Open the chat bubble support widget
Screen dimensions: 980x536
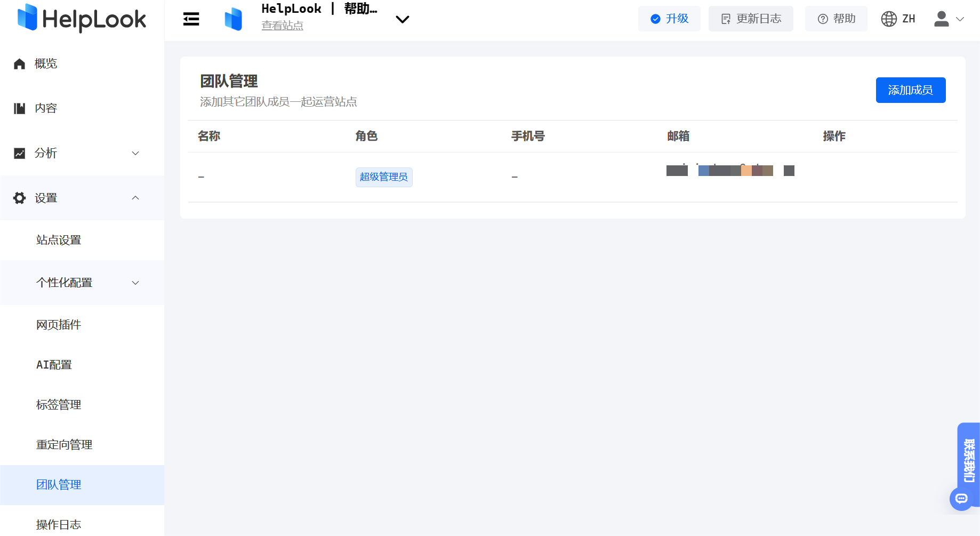click(x=961, y=499)
